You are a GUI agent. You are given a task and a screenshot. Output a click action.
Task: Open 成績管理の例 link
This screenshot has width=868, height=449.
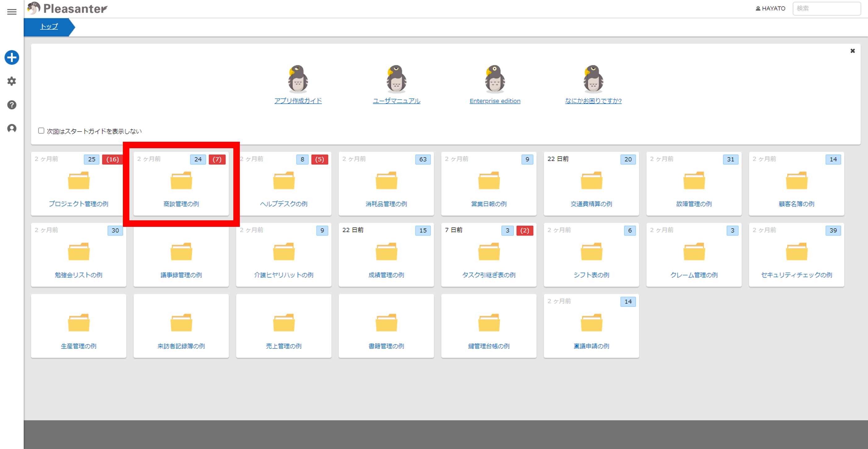point(386,275)
